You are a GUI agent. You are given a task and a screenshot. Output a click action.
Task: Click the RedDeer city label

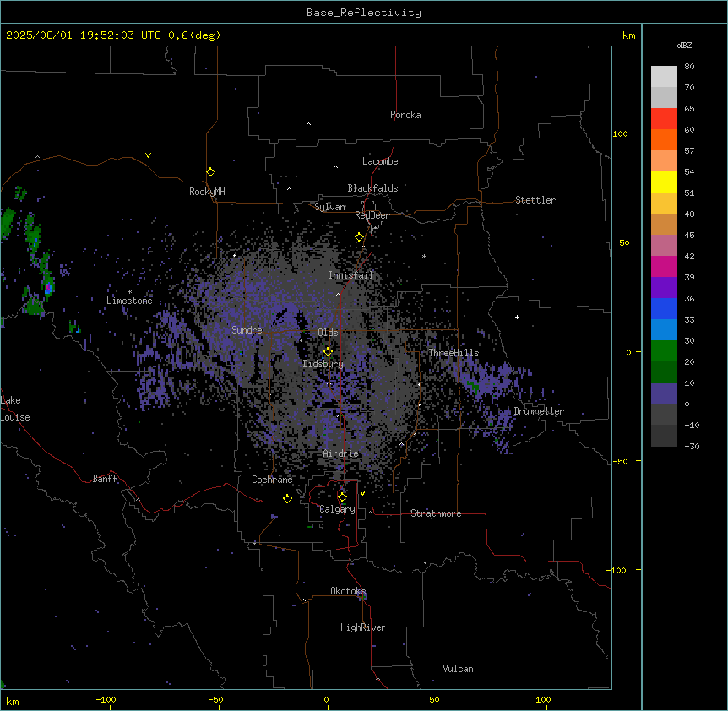point(372,215)
